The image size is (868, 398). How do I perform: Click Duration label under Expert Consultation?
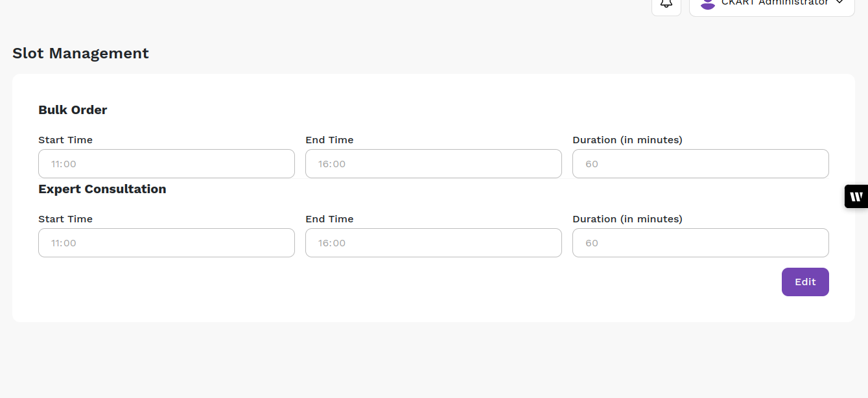(627, 219)
